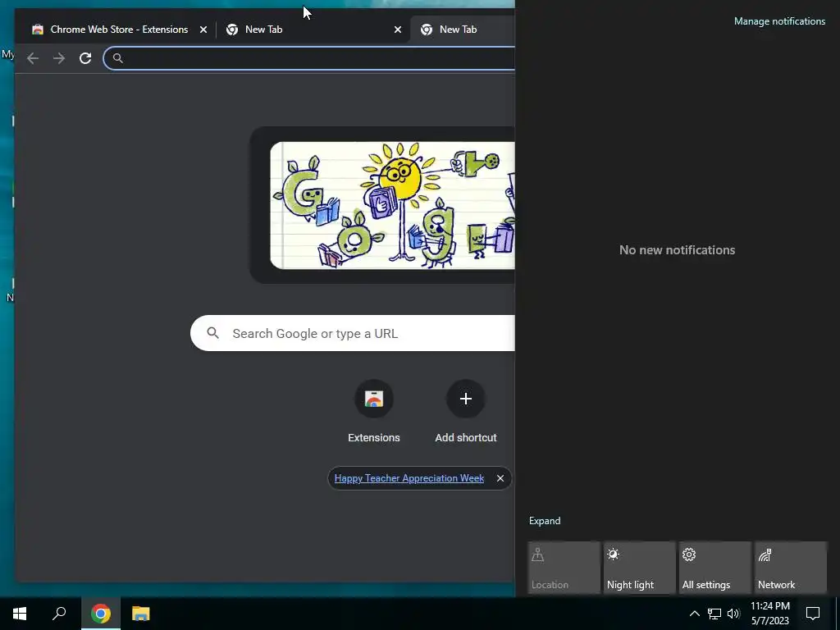840x630 pixels.
Task: Click the Search Google or type a URL box
Action: (x=353, y=333)
